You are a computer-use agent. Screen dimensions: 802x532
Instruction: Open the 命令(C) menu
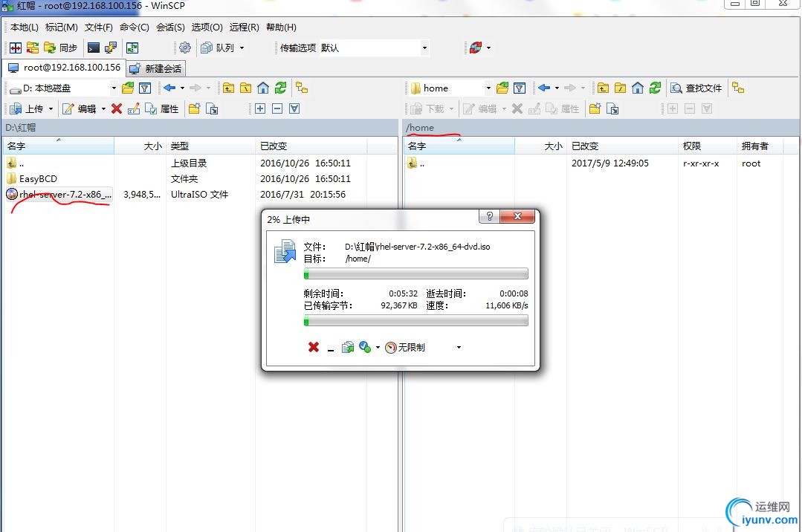pos(135,27)
